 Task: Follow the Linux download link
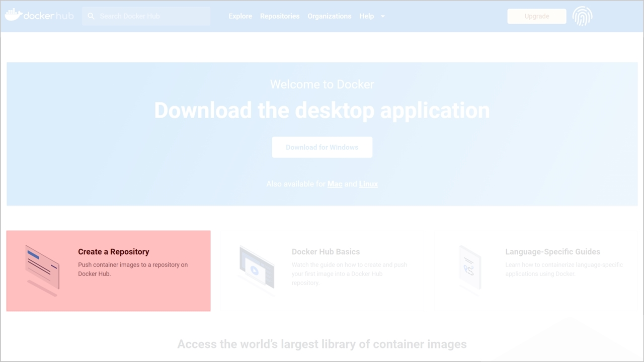368,184
